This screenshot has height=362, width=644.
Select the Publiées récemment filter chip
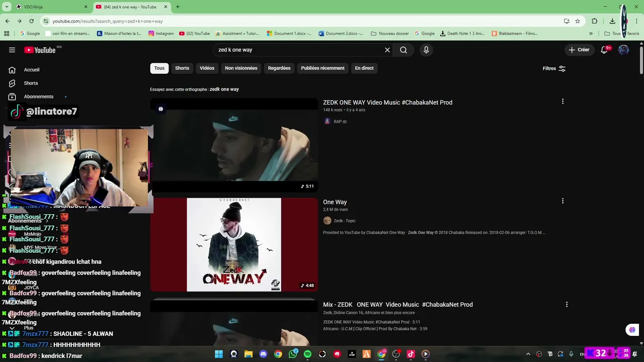click(x=323, y=68)
